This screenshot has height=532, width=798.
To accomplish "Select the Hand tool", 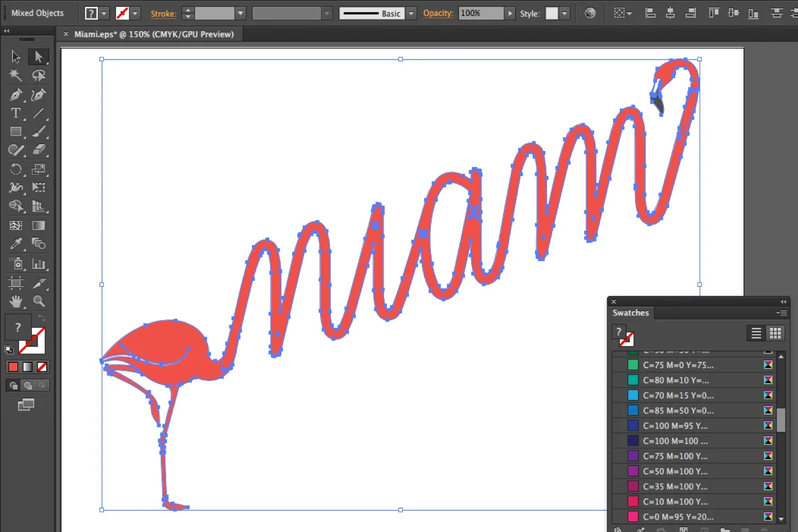I will (x=15, y=301).
